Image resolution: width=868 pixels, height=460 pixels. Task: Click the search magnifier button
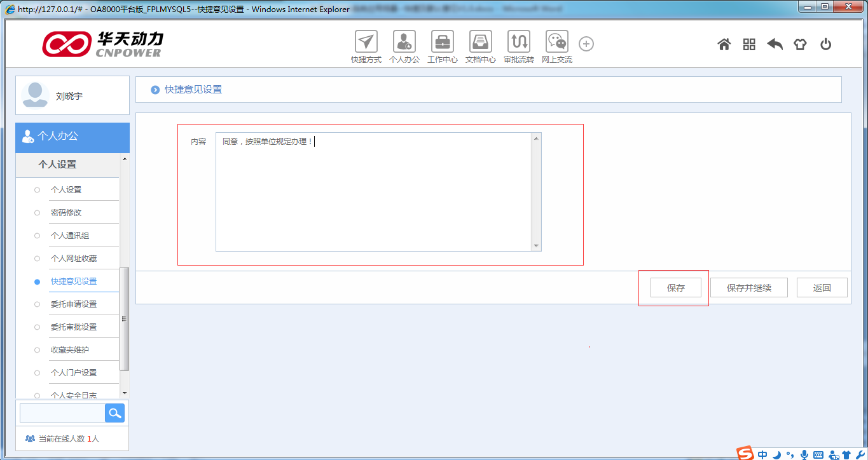pyautogui.click(x=114, y=414)
